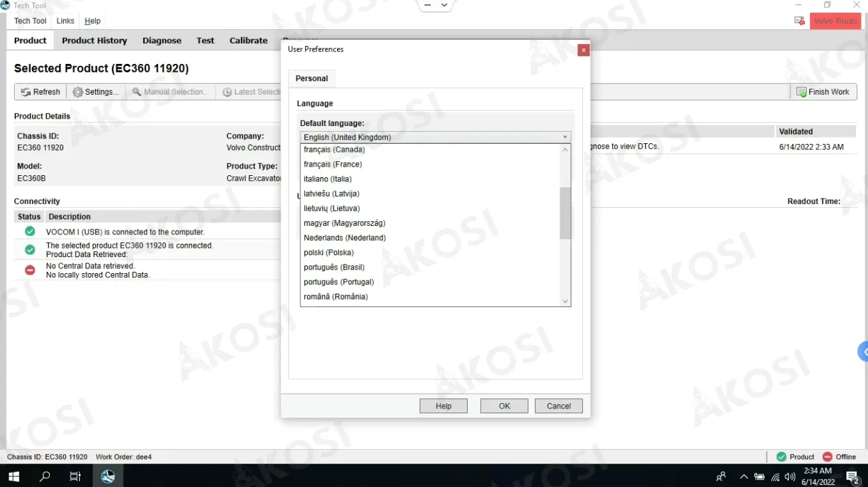Click the red Offline status icon in status bar
Viewport: 868px width, 487px height.
click(x=827, y=457)
